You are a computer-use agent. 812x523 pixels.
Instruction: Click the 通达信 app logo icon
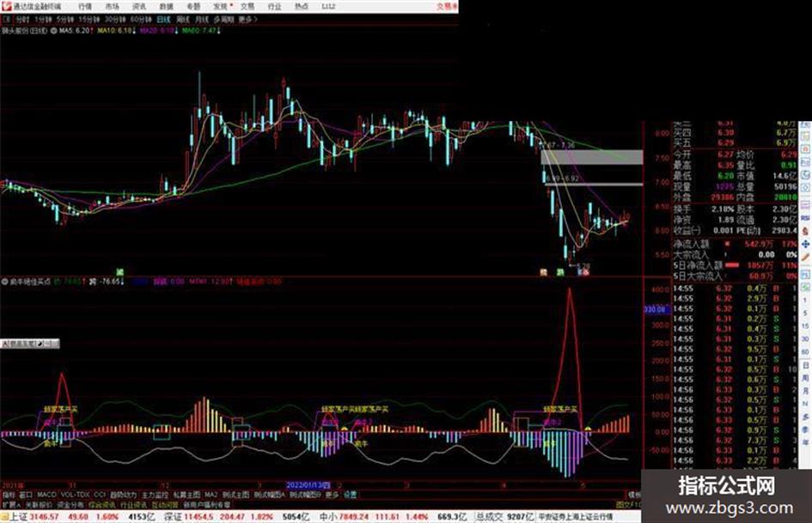click(6, 6)
